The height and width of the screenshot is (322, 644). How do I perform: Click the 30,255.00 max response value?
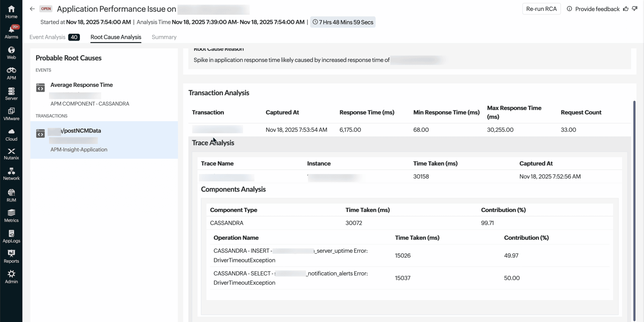(500, 130)
